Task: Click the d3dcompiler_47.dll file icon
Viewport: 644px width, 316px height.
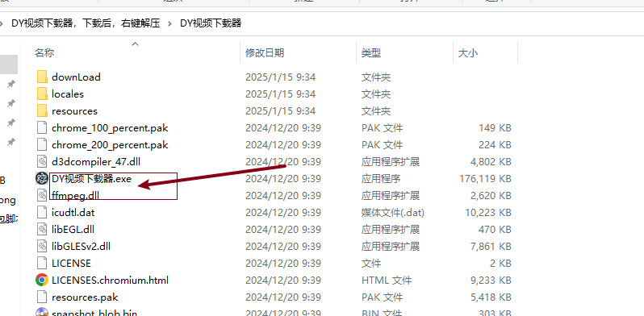Action: pos(42,162)
